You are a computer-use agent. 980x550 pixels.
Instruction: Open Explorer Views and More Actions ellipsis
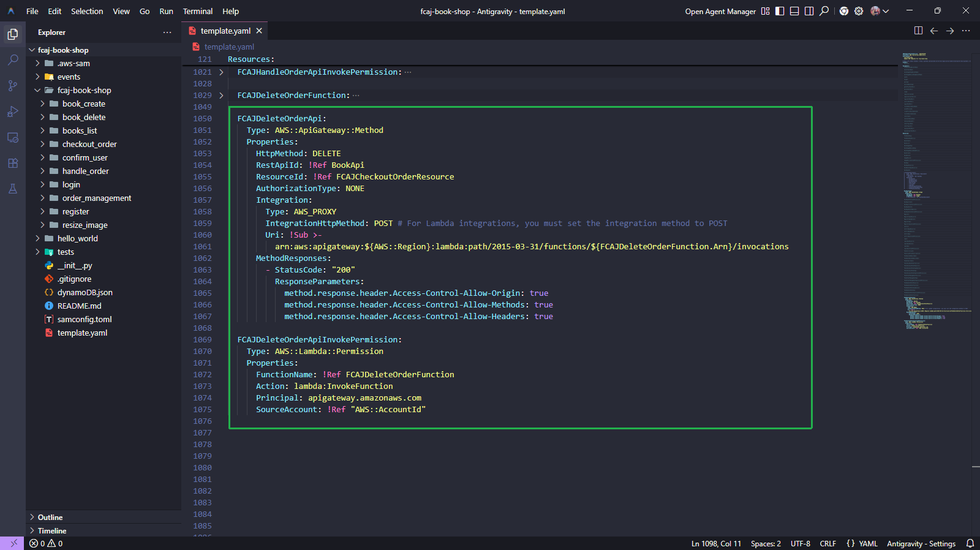(x=167, y=32)
